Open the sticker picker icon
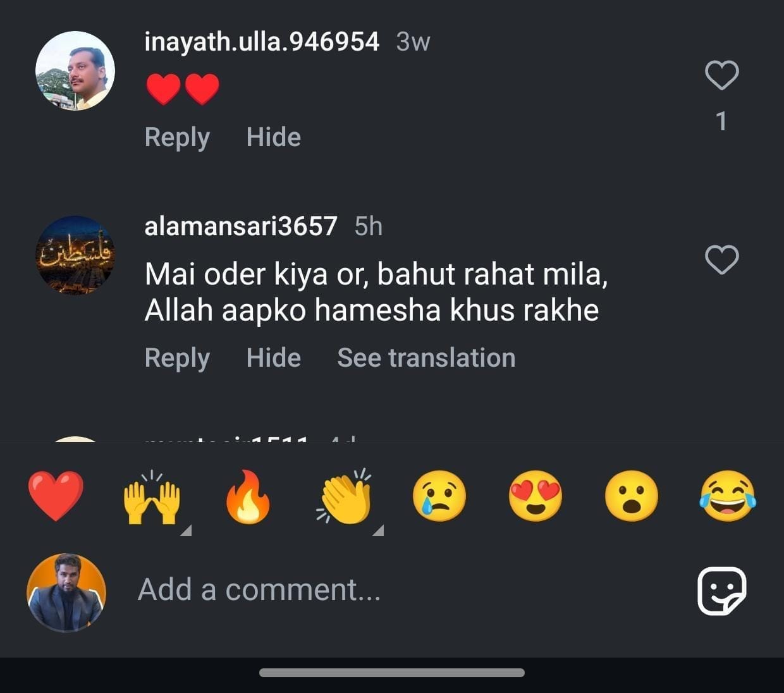The height and width of the screenshot is (693, 784). (x=721, y=591)
